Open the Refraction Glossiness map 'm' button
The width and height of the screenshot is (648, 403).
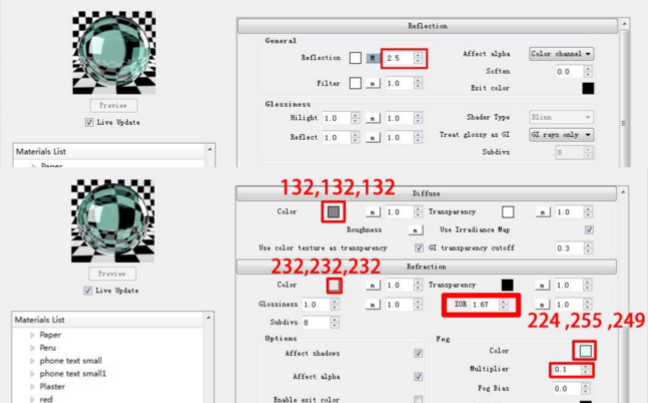tap(373, 305)
